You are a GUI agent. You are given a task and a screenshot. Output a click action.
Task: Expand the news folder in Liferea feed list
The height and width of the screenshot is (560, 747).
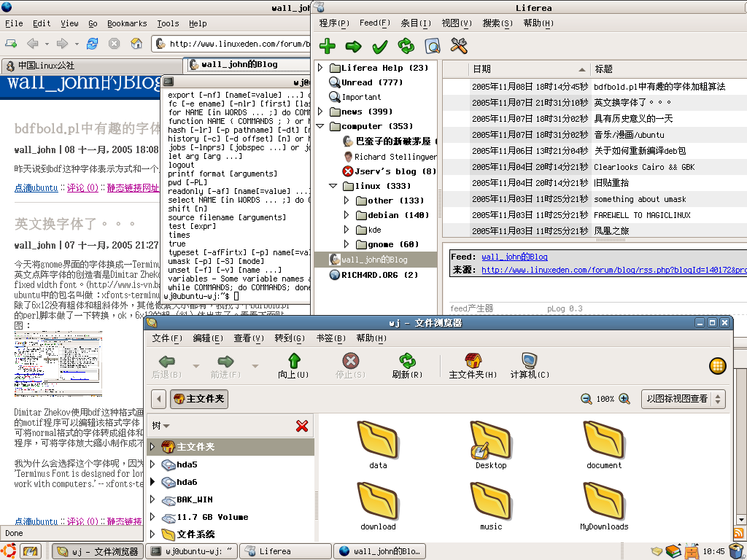320,112
